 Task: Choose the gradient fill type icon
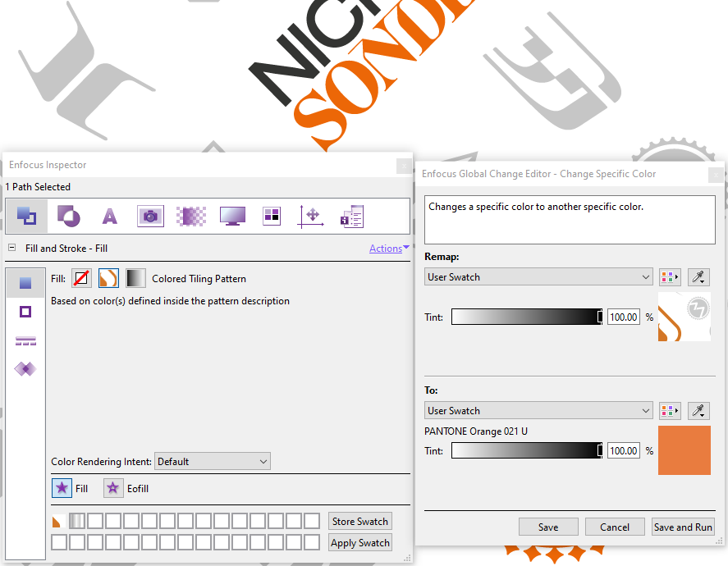(x=135, y=278)
